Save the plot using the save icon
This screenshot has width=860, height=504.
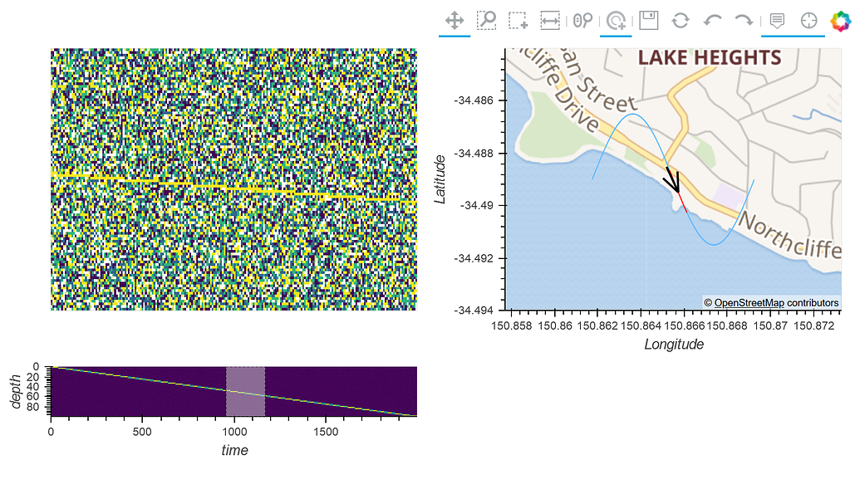pos(650,20)
